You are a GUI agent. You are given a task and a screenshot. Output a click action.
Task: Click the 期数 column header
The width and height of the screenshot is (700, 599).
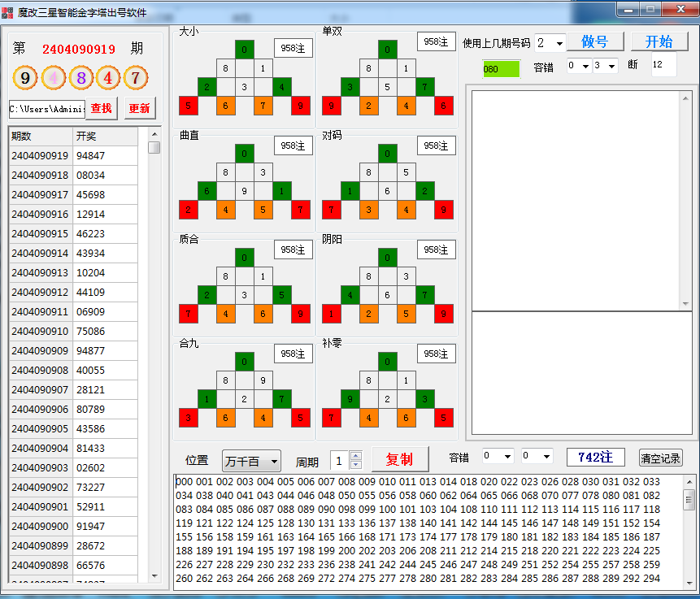point(39,136)
